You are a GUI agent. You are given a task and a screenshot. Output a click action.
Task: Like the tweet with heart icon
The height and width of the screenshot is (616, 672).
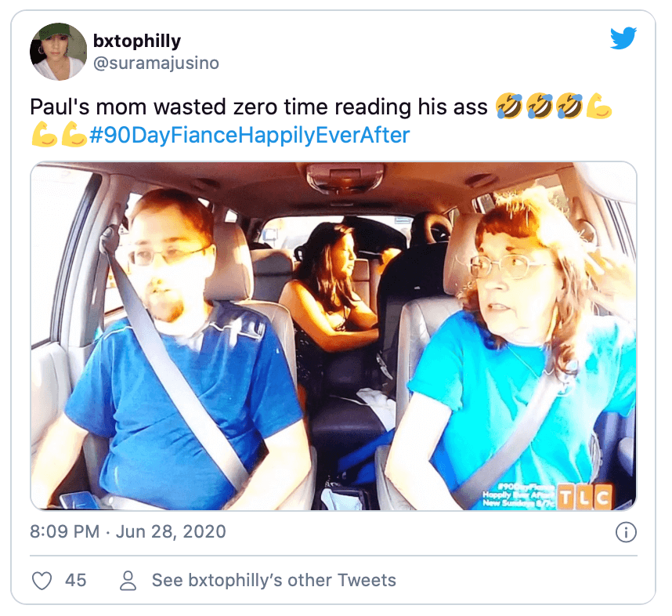(x=42, y=581)
